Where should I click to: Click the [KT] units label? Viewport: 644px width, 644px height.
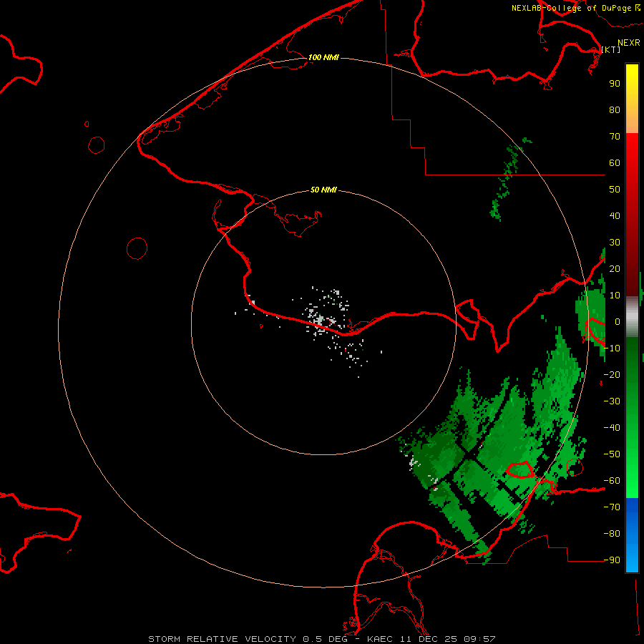click(x=611, y=49)
